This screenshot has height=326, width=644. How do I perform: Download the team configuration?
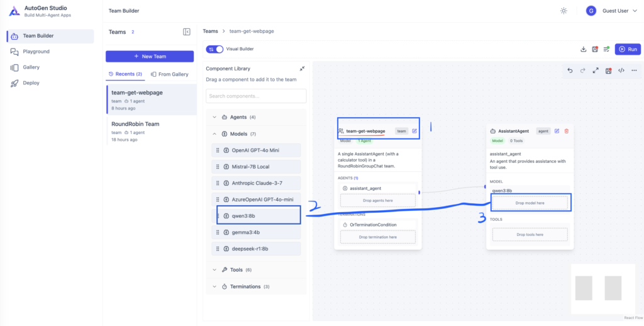[x=583, y=49]
